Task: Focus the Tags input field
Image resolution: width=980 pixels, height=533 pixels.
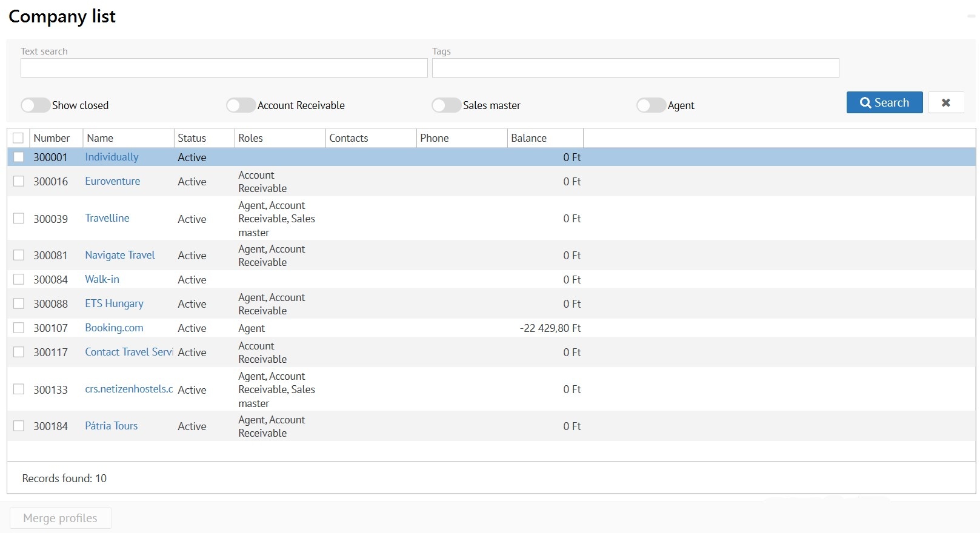Action: [x=635, y=68]
